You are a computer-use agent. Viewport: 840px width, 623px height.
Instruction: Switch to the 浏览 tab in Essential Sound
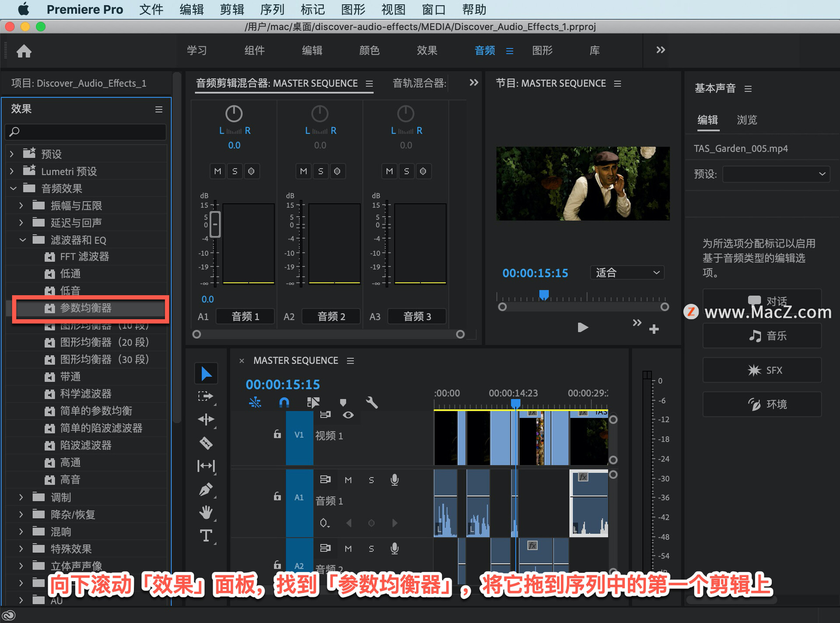[x=747, y=120]
